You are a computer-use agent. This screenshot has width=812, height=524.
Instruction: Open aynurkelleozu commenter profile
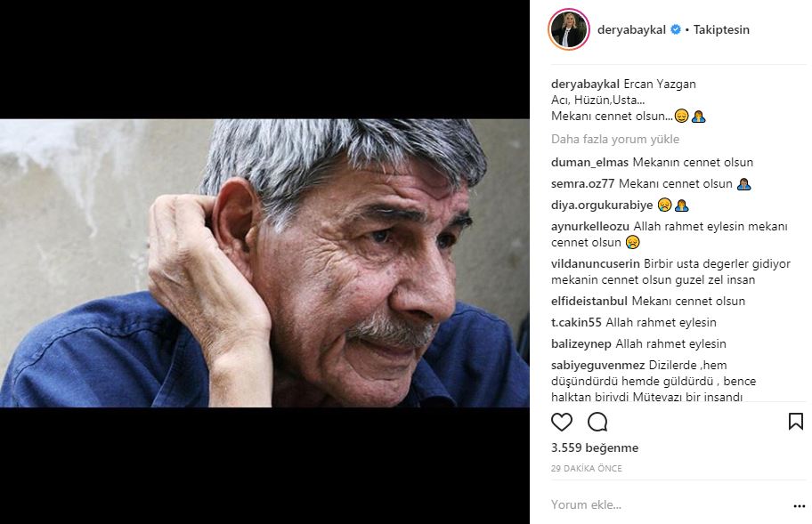[x=589, y=226]
